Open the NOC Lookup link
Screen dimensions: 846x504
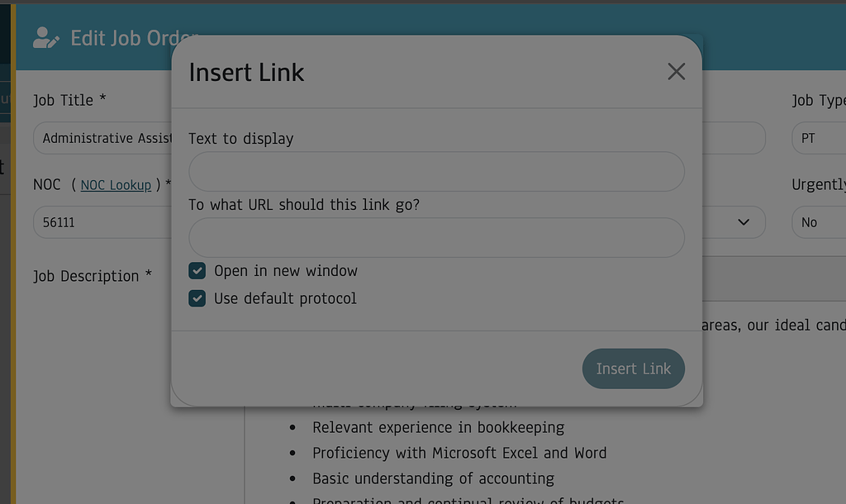tap(115, 185)
